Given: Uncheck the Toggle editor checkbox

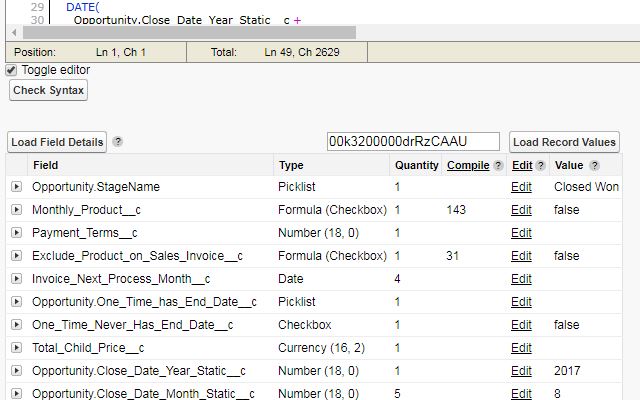Looking at the screenshot, I should point(11,70).
